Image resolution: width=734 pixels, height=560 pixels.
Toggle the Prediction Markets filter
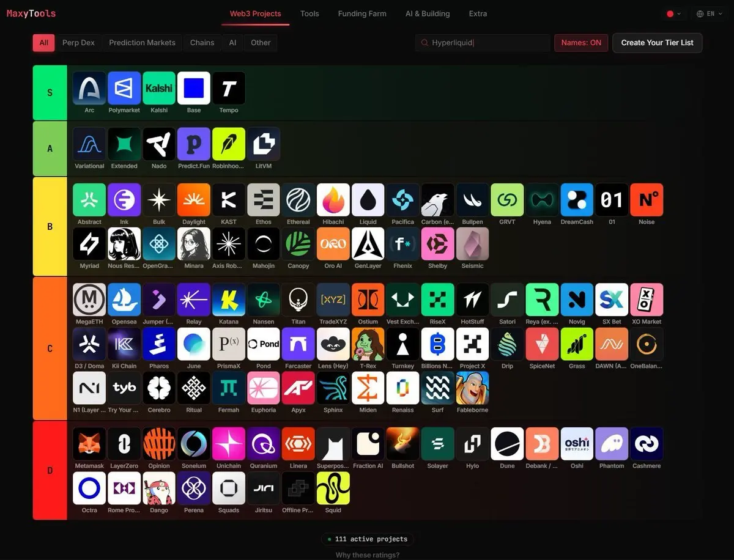(x=142, y=43)
